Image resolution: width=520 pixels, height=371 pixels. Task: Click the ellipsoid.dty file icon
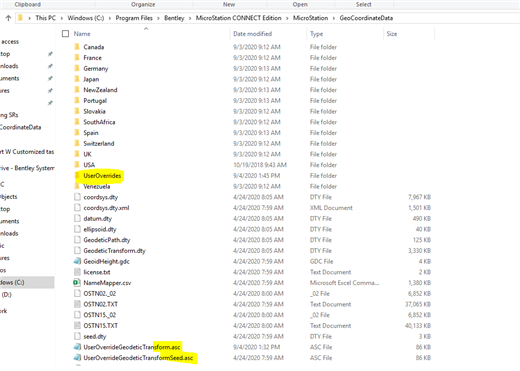coord(77,229)
